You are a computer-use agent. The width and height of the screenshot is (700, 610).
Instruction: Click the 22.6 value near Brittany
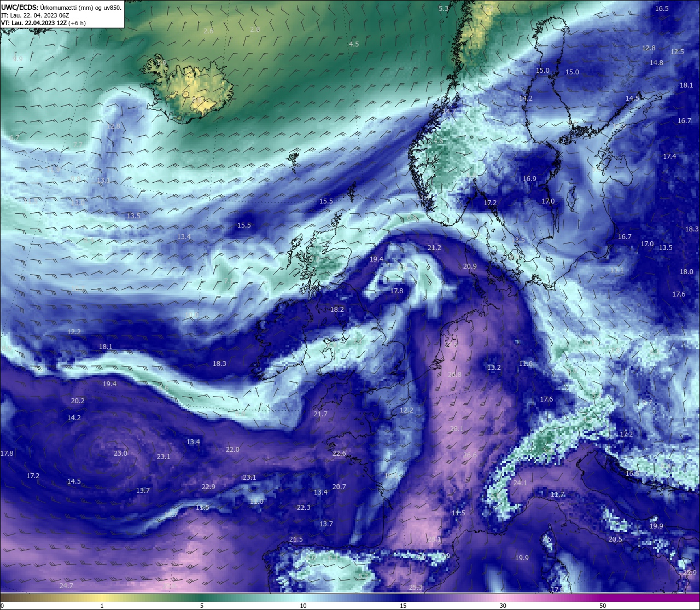pos(339,454)
